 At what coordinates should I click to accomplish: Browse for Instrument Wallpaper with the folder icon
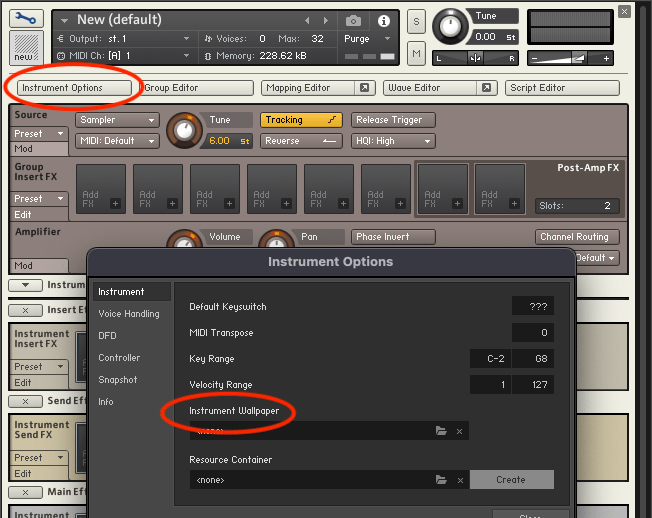(441, 431)
